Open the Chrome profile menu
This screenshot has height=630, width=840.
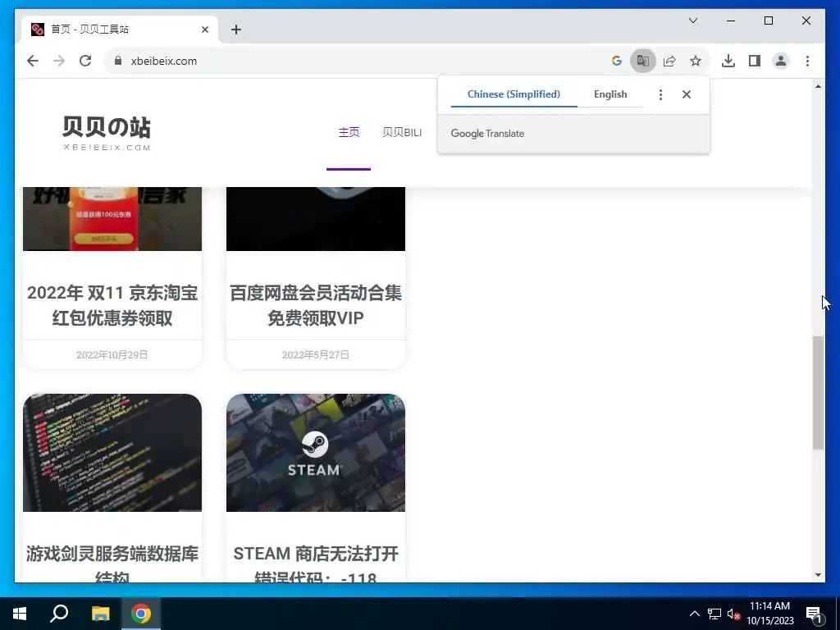click(x=781, y=61)
